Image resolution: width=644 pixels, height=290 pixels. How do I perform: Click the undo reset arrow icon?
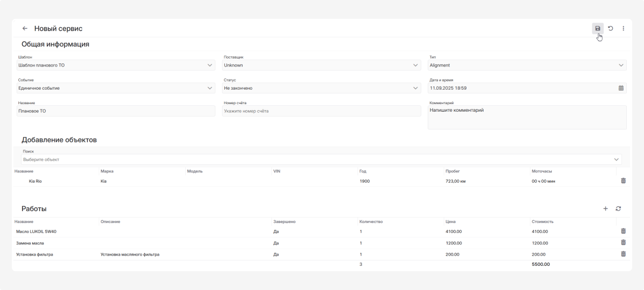(x=611, y=28)
